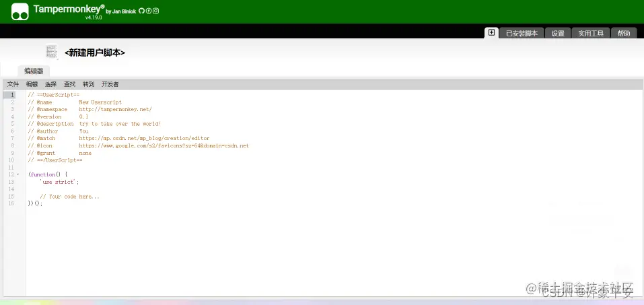Click the closing })(); line
Screen dimensions: 644x305
(x=35, y=203)
